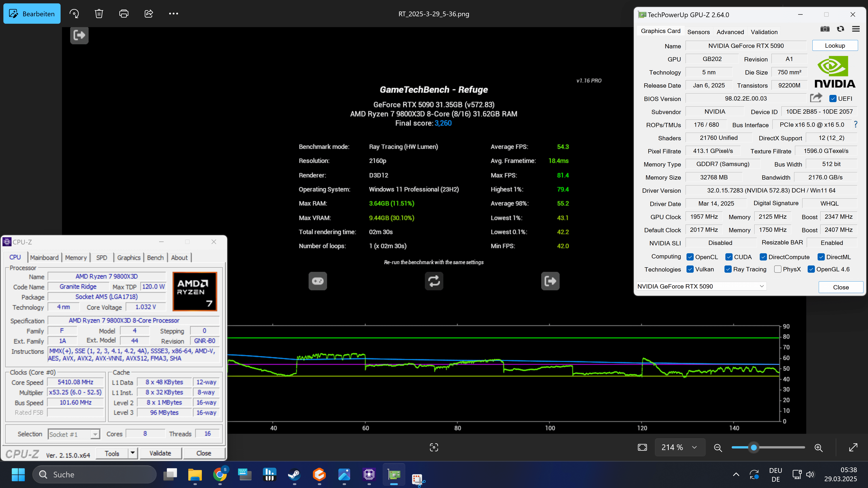Click the print icon in Photos toolbar
Image resolution: width=868 pixels, height=488 pixels.
pos(124,14)
